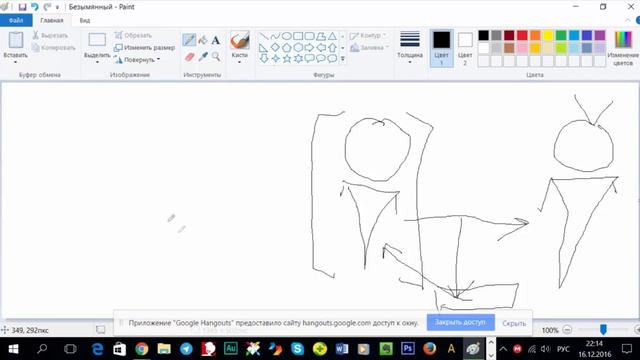This screenshot has width=640, height=360.
Task: Activate Цвет 1 foreground color
Action: click(x=442, y=48)
